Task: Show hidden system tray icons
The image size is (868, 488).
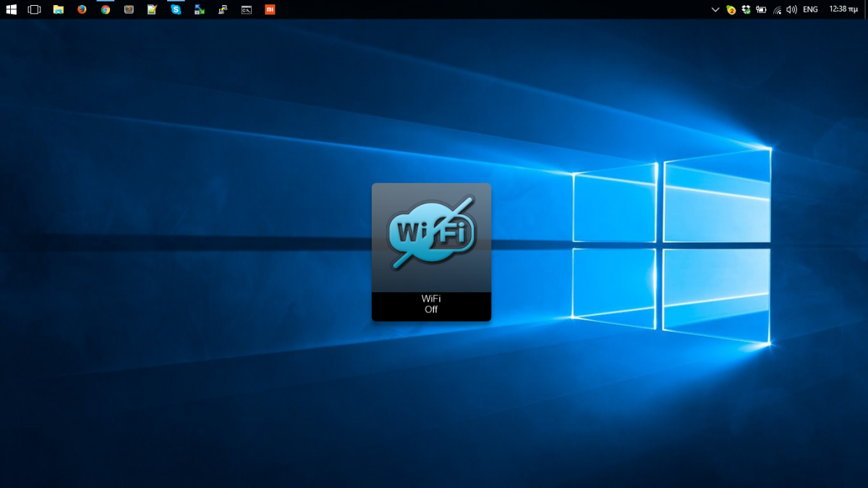Action: pyautogui.click(x=715, y=9)
